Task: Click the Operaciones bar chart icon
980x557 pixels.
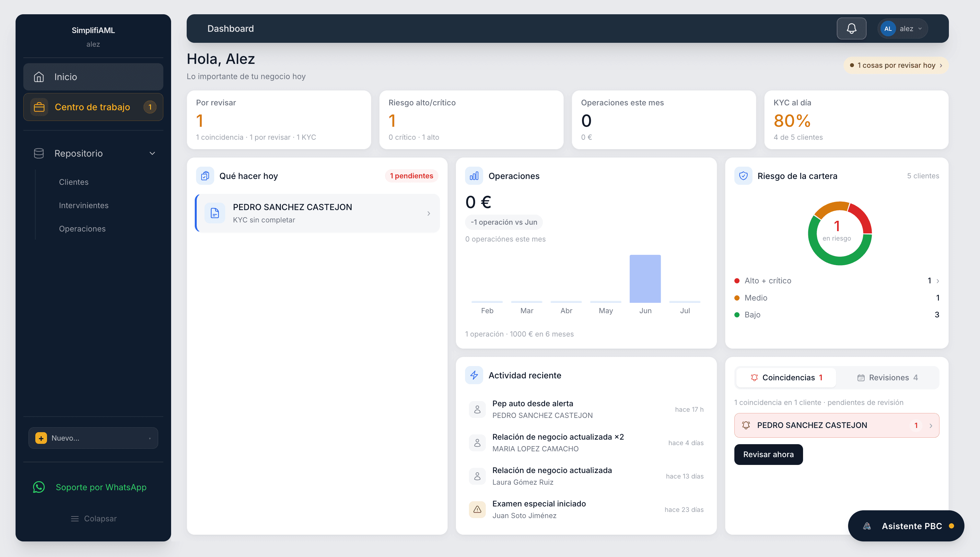Action: coord(474,176)
